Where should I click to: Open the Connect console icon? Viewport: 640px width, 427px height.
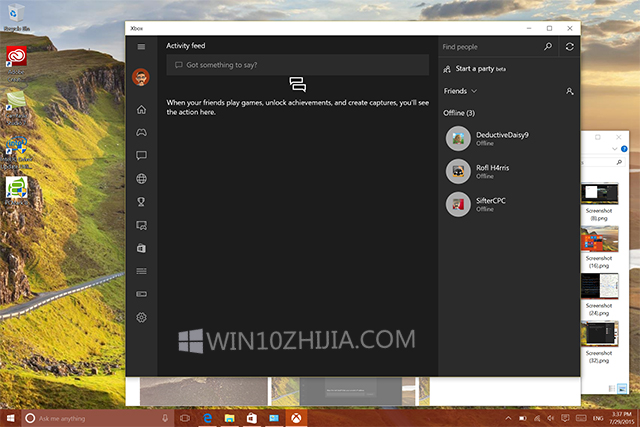tap(141, 294)
